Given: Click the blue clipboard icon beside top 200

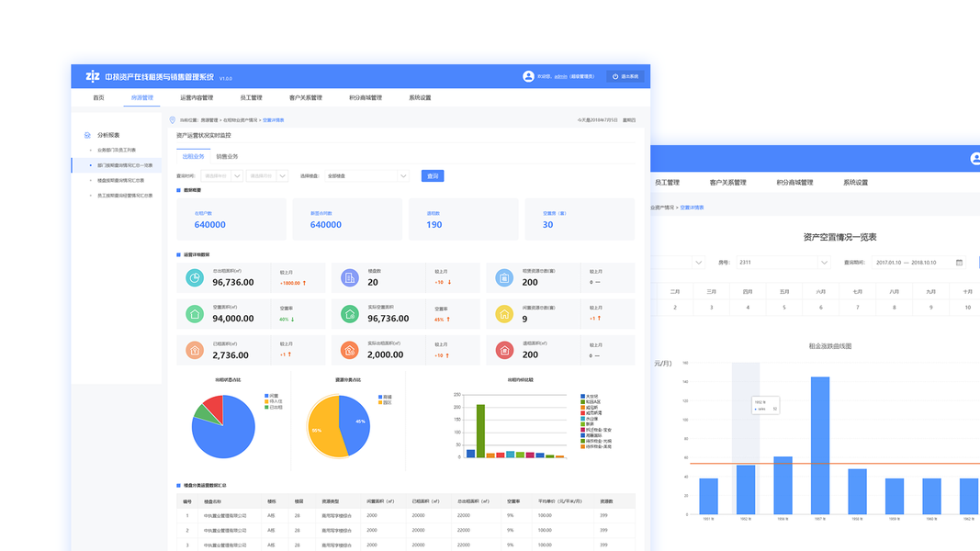Looking at the screenshot, I should pos(504,278).
